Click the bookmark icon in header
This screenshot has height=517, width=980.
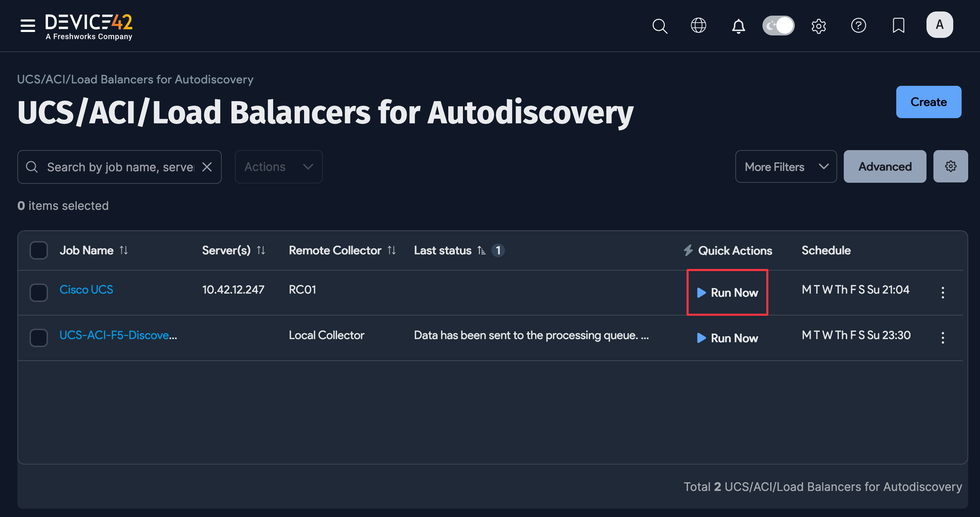[898, 25]
